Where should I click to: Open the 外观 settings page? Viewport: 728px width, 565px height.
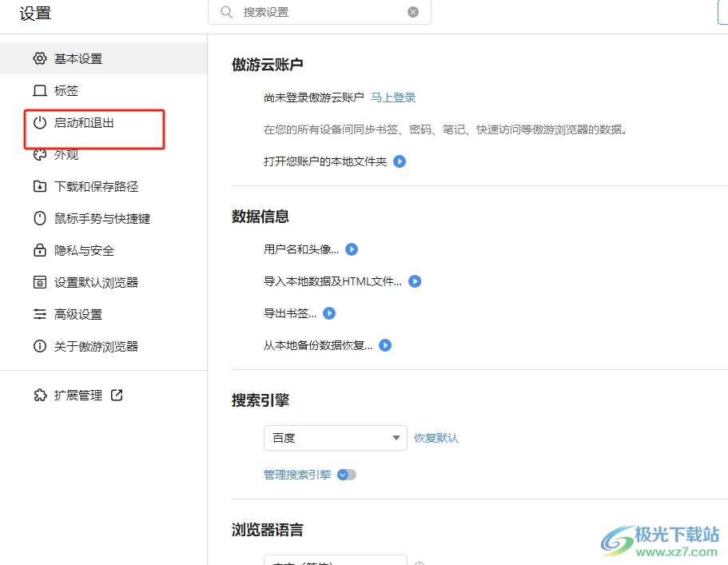(x=104, y=154)
